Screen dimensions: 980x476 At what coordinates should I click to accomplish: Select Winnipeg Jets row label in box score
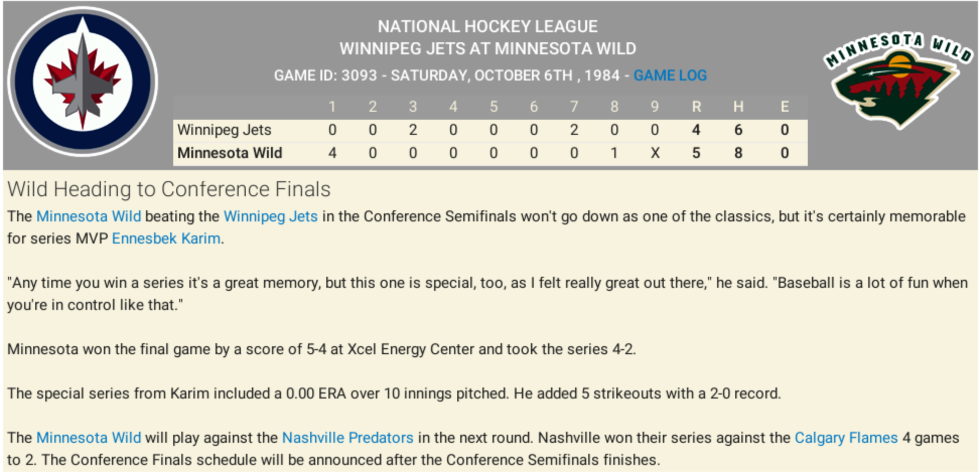point(224,130)
